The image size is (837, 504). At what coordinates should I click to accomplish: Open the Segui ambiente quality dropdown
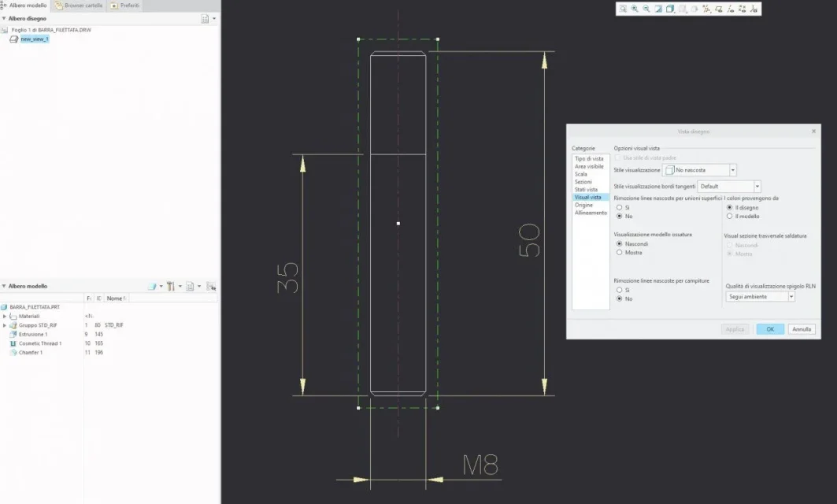point(791,297)
